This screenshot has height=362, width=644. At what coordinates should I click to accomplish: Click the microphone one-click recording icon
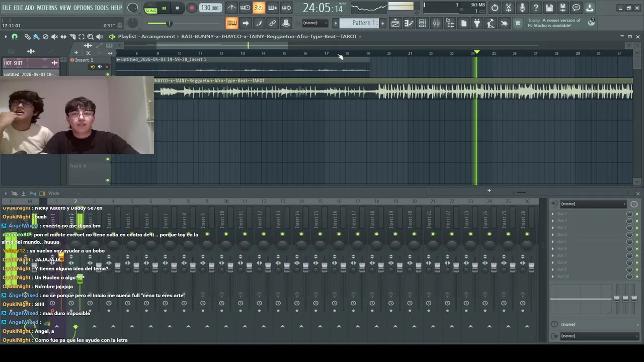tap(522, 8)
